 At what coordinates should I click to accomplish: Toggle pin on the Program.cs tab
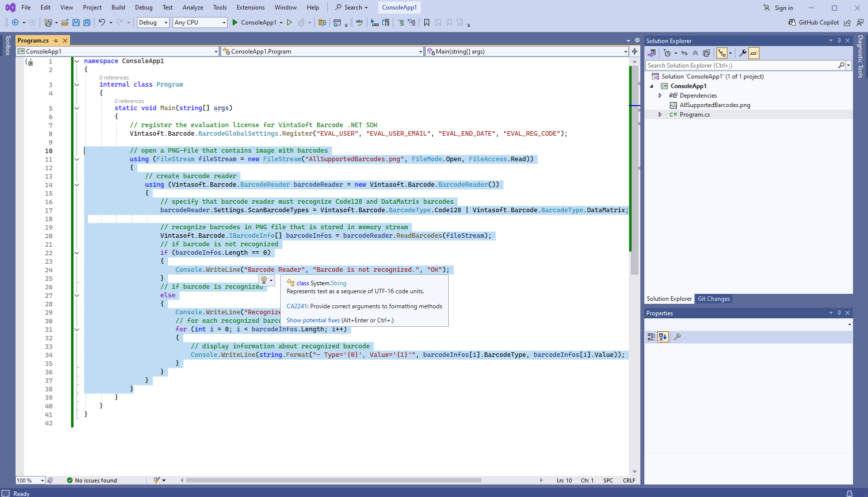point(56,41)
